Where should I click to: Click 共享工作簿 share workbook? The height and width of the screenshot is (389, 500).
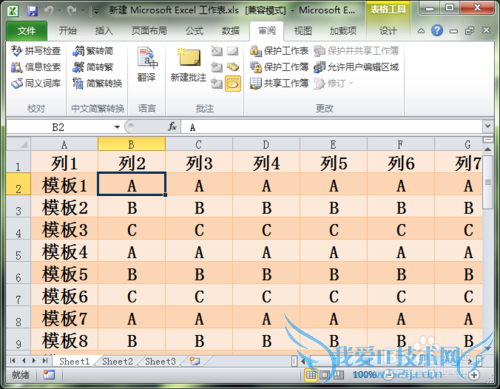279,83
